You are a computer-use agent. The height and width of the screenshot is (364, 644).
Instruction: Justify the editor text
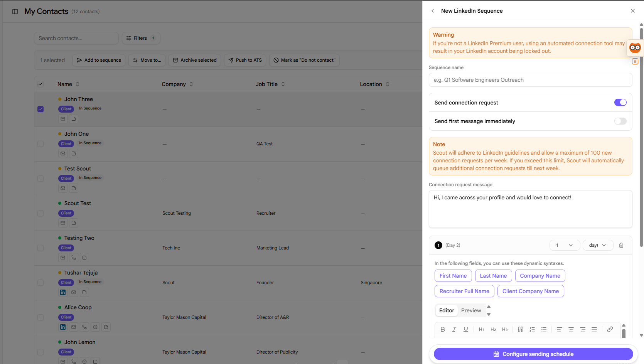coord(594,329)
